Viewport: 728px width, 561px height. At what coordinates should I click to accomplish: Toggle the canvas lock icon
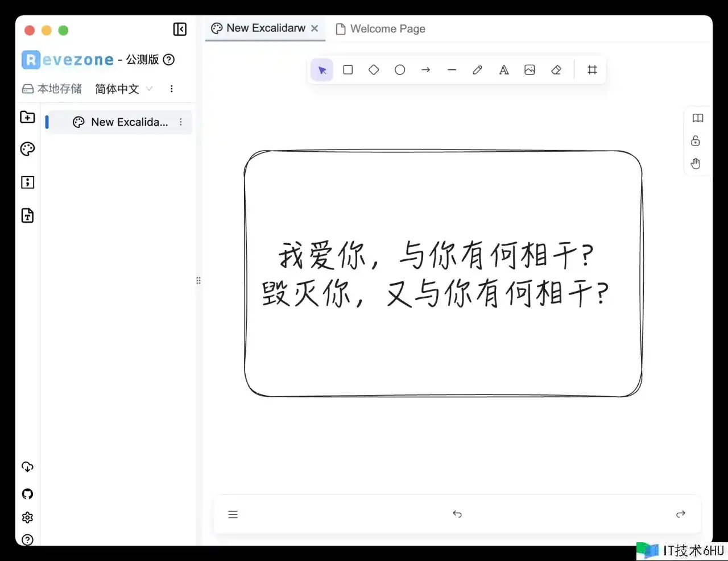pyautogui.click(x=696, y=141)
